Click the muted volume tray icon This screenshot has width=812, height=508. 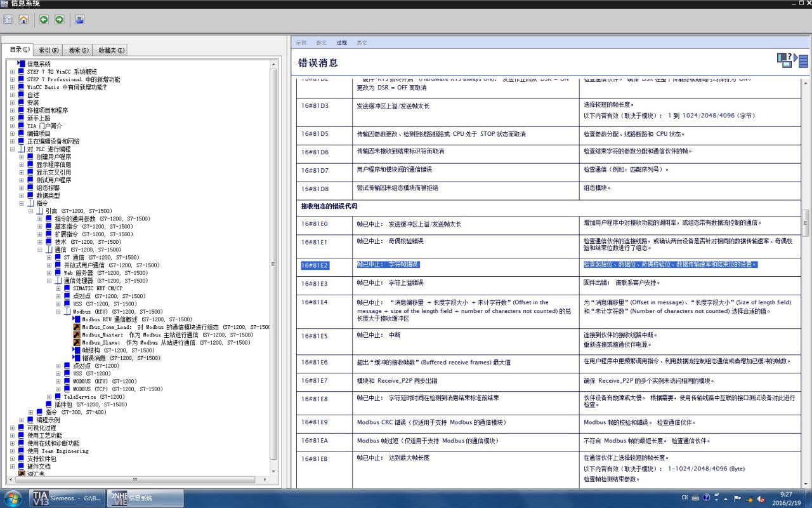coord(761,498)
